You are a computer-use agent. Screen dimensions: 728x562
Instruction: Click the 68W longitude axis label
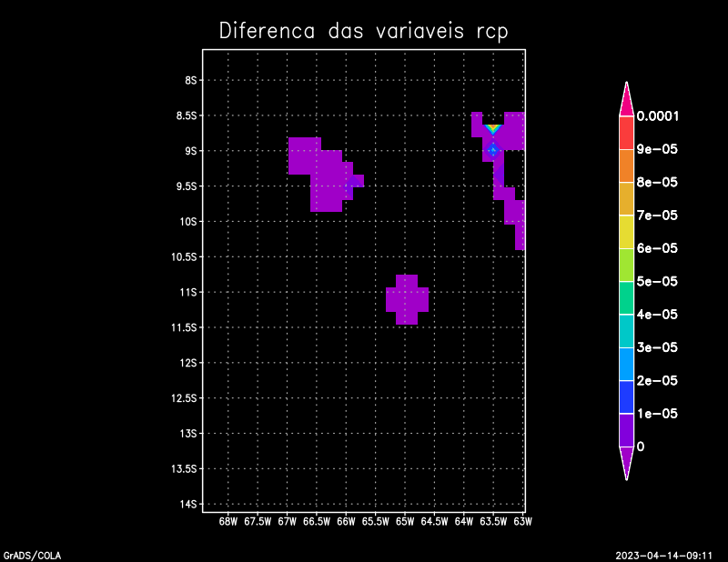(x=228, y=522)
